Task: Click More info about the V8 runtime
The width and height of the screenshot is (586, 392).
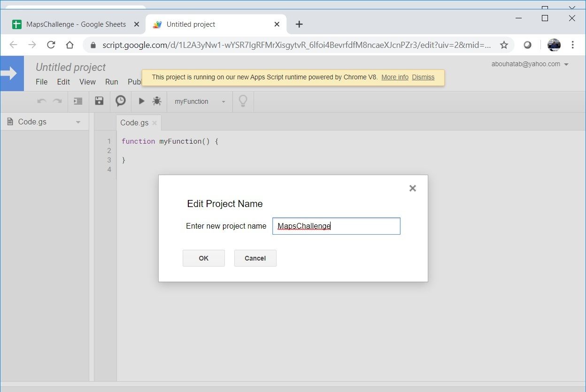Action: (x=394, y=77)
